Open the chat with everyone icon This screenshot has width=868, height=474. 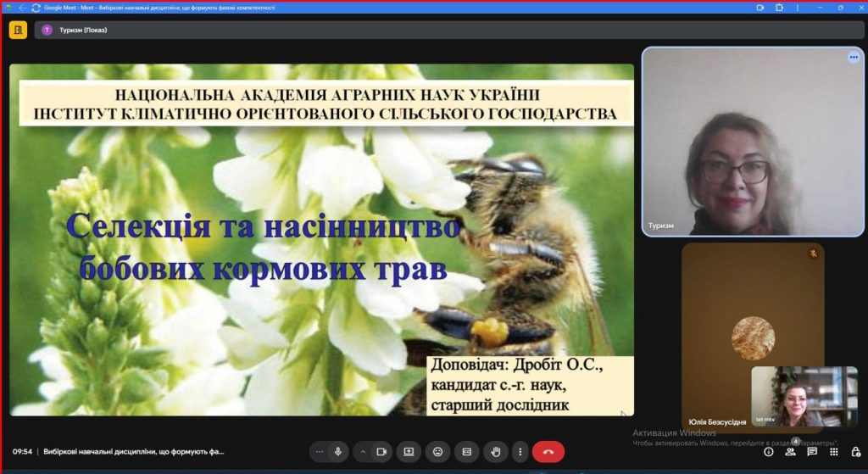pyautogui.click(x=812, y=452)
